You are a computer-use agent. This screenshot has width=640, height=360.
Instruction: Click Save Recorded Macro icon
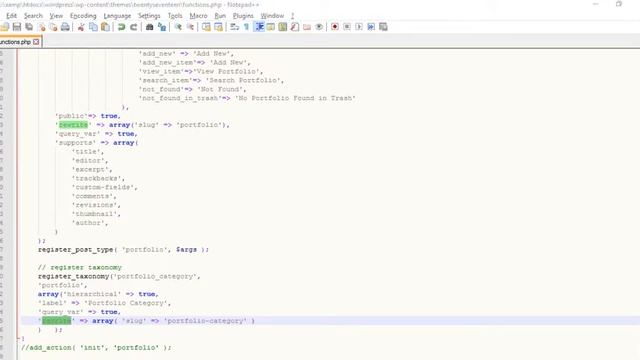coord(383,27)
